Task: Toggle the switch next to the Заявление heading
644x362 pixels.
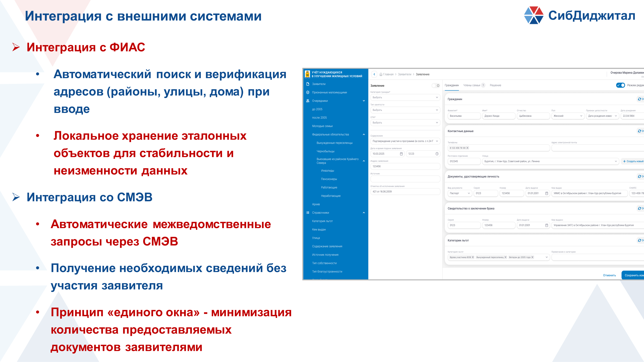Action: pyautogui.click(x=436, y=86)
